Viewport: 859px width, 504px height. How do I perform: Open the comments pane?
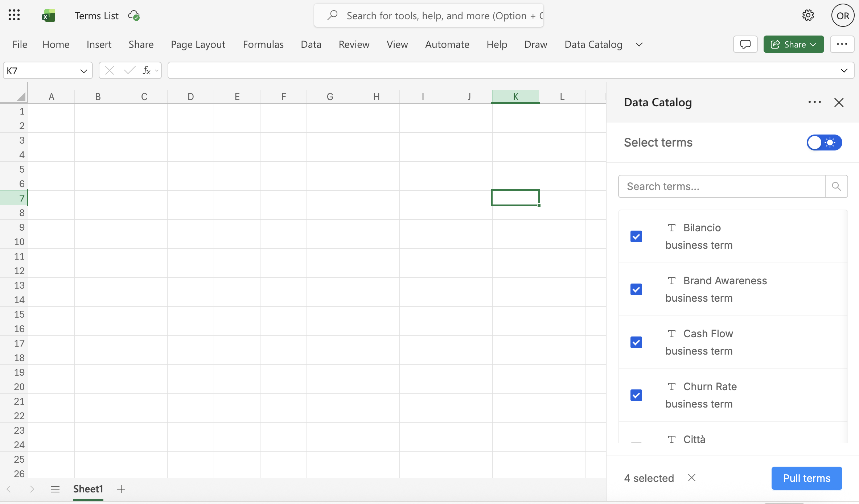pyautogui.click(x=745, y=44)
